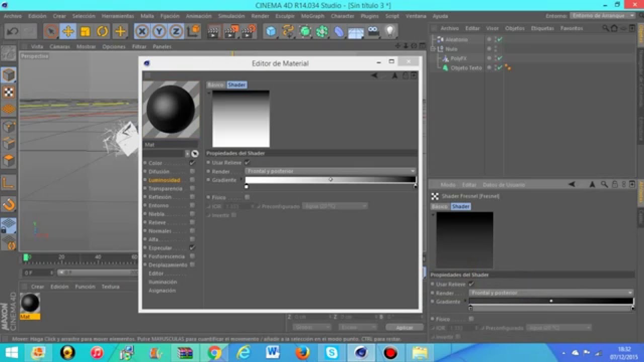The width and height of the screenshot is (644, 362).
Task: Select the white gradient knot in Editor de Material
Action: (x=247, y=187)
